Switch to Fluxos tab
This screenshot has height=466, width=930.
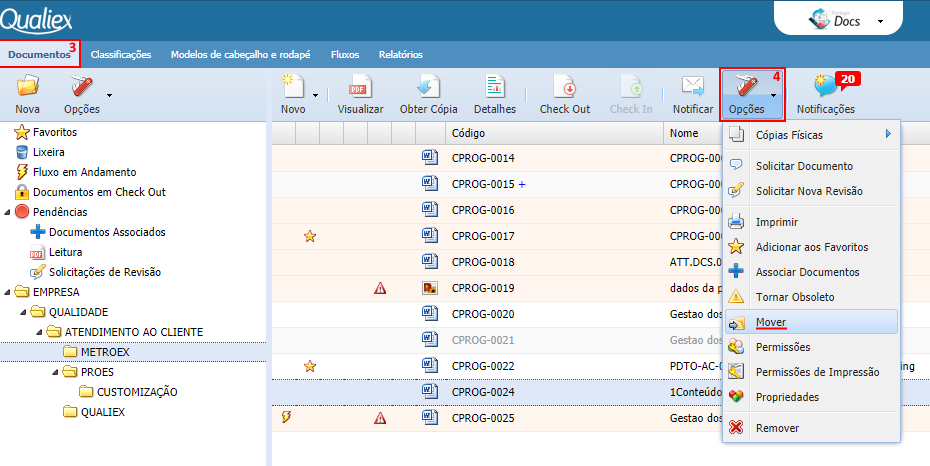(345, 55)
